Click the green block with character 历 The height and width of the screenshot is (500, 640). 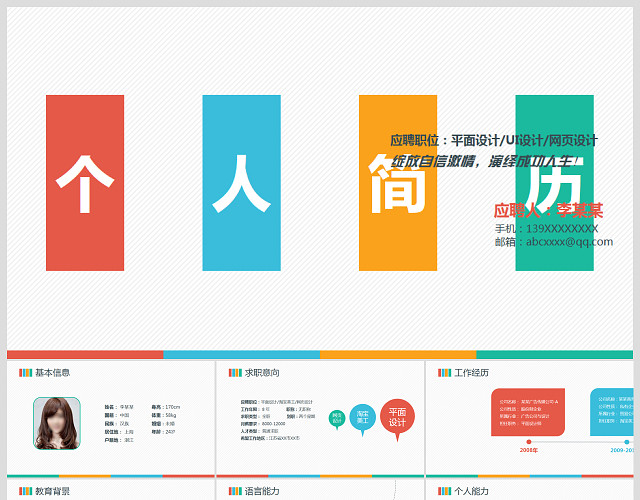[555, 183]
